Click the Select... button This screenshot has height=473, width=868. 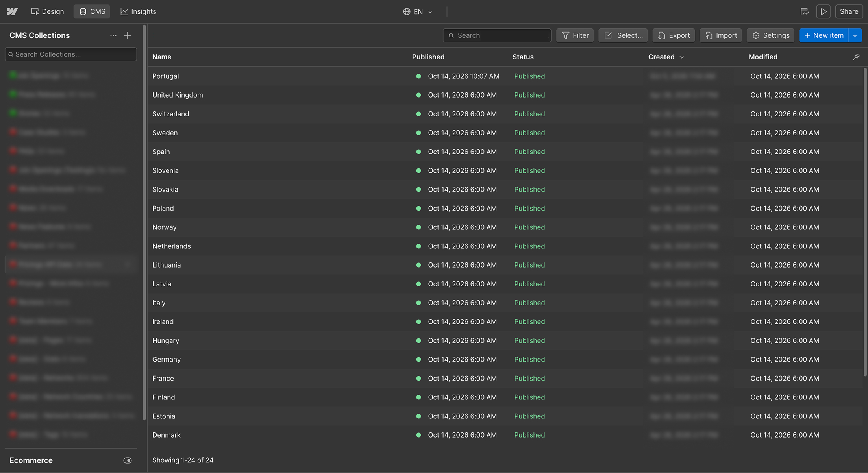(623, 35)
